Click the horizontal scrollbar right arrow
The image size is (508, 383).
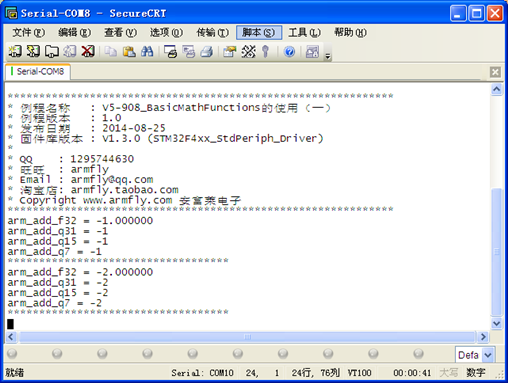coord(483,337)
